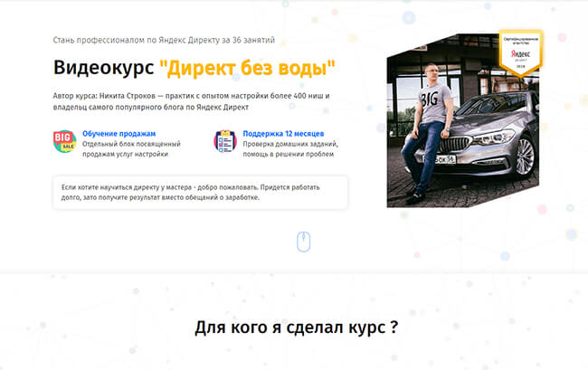Click the text "Автор курса: Никита Строков"

point(104,96)
